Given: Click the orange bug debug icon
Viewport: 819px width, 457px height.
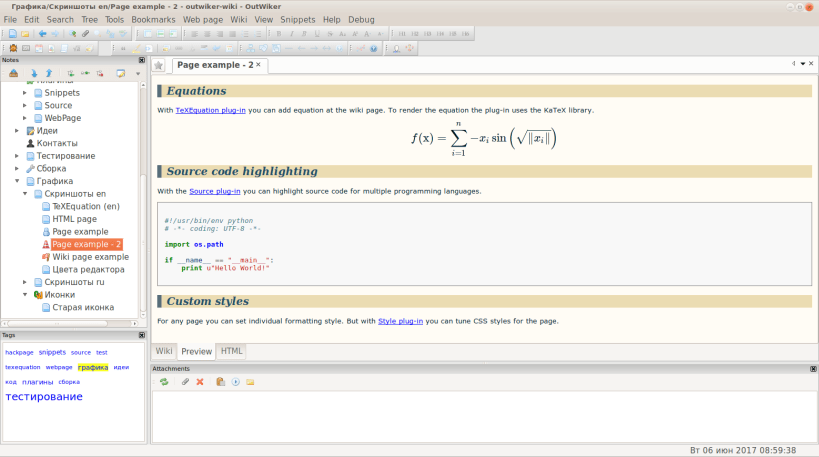Looking at the screenshot, I should pyautogui.click(x=13, y=49).
